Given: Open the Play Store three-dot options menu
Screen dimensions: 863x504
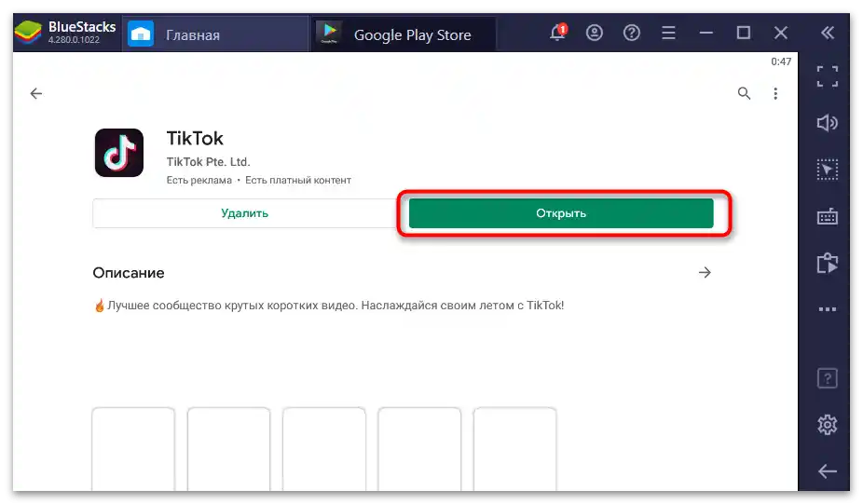Looking at the screenshot, I should coord(775,93).
